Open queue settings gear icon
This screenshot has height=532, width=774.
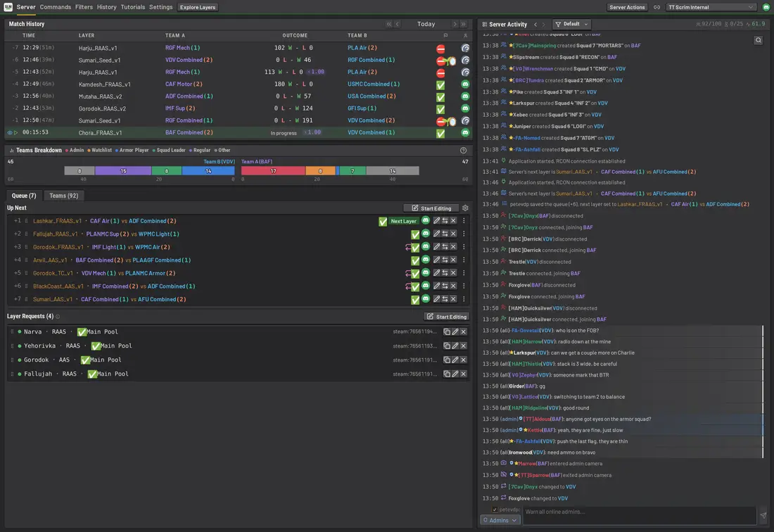[465, 208]
